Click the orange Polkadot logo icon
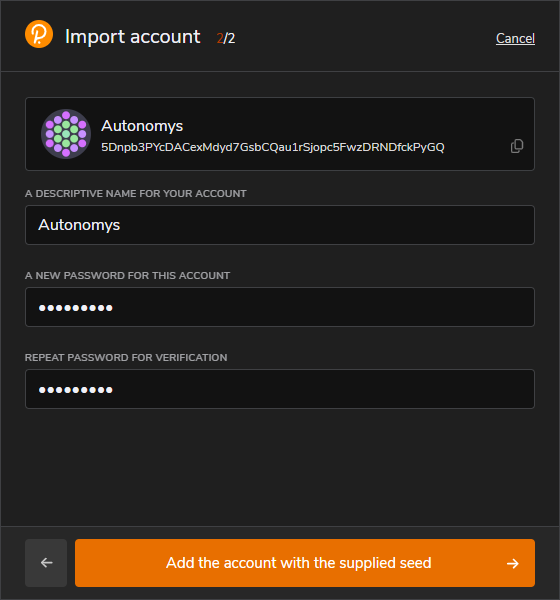Image resolution: width=560 pixels, height=600 pixels. click(39, 34)
